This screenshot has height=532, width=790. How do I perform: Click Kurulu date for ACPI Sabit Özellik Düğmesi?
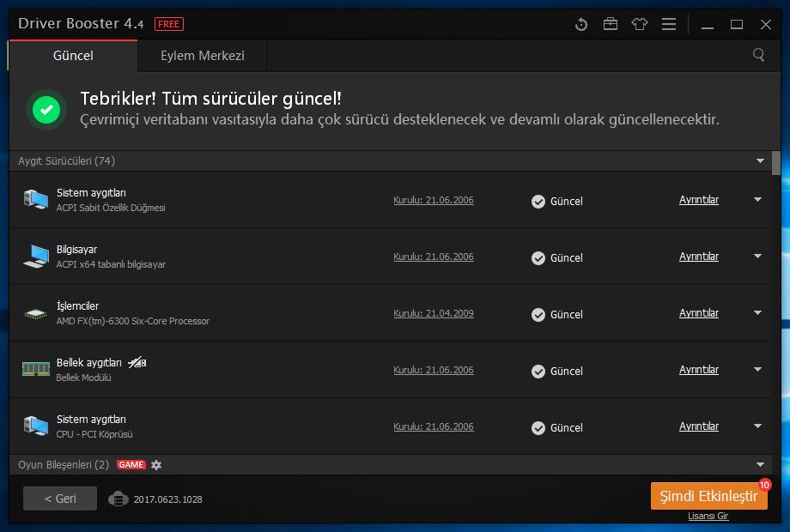(434, 200)
